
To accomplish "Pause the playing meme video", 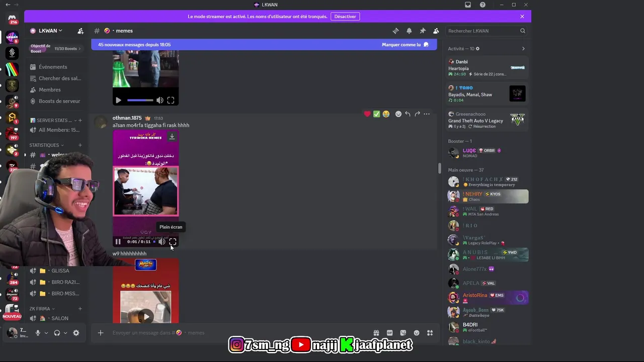I will pos(118,242).
